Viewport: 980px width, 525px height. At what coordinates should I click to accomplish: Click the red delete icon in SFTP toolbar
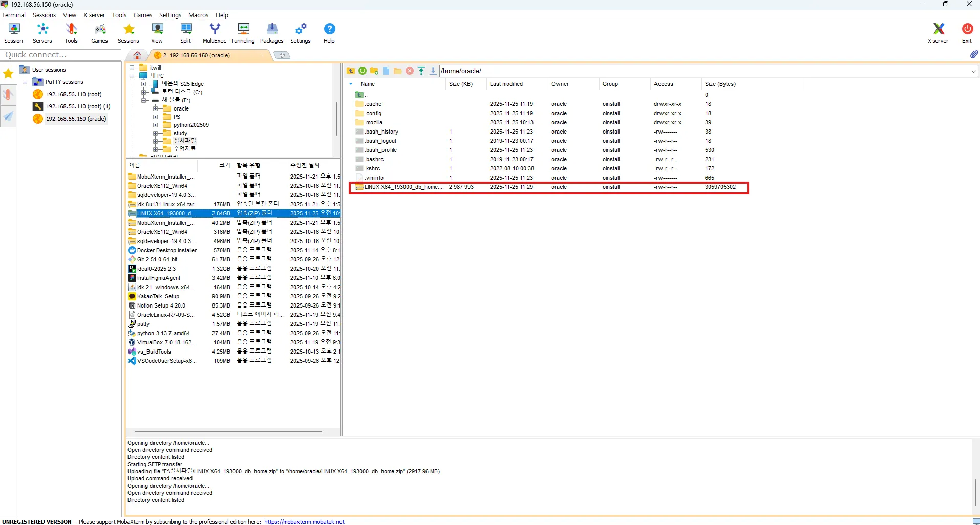[410, 71]
